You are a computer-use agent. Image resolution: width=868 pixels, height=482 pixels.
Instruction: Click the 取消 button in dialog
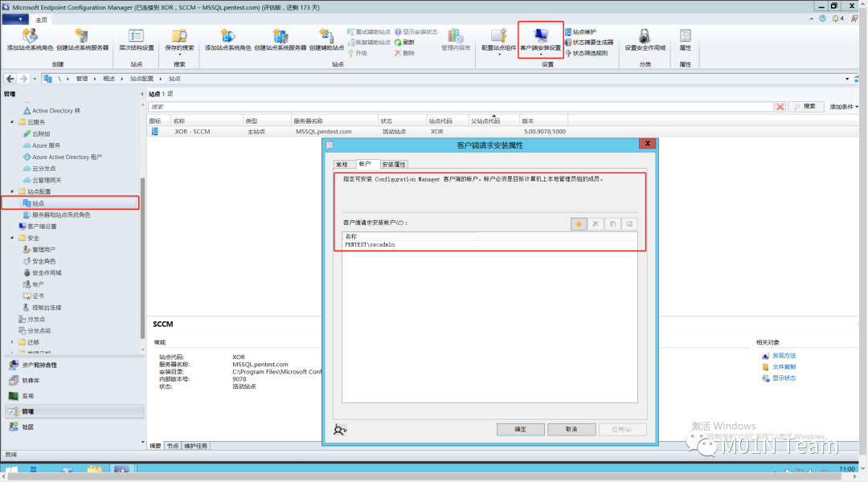[x=571, y=430]
